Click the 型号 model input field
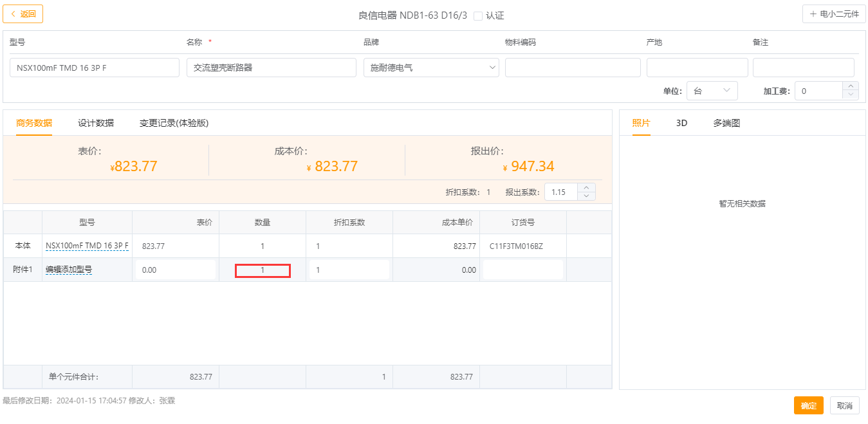This screenshot has height=424, width=868. [95, 68]
